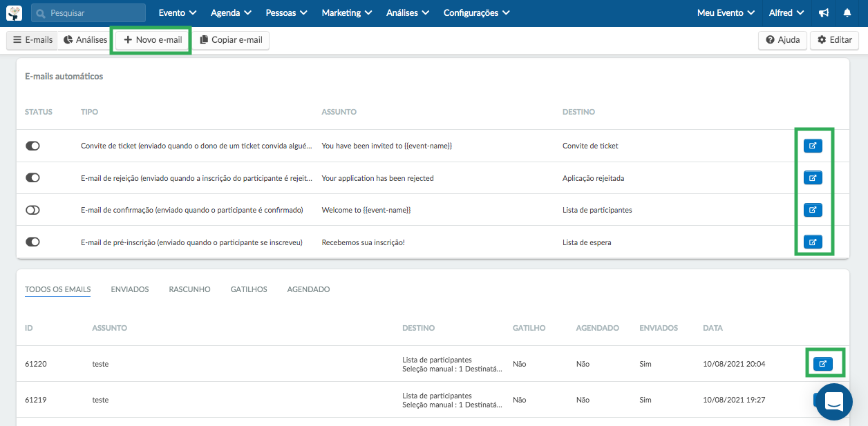868x426 pixels.
Task: Edit the E-mail de pré-inscrição entry
Action: [813, 242]
